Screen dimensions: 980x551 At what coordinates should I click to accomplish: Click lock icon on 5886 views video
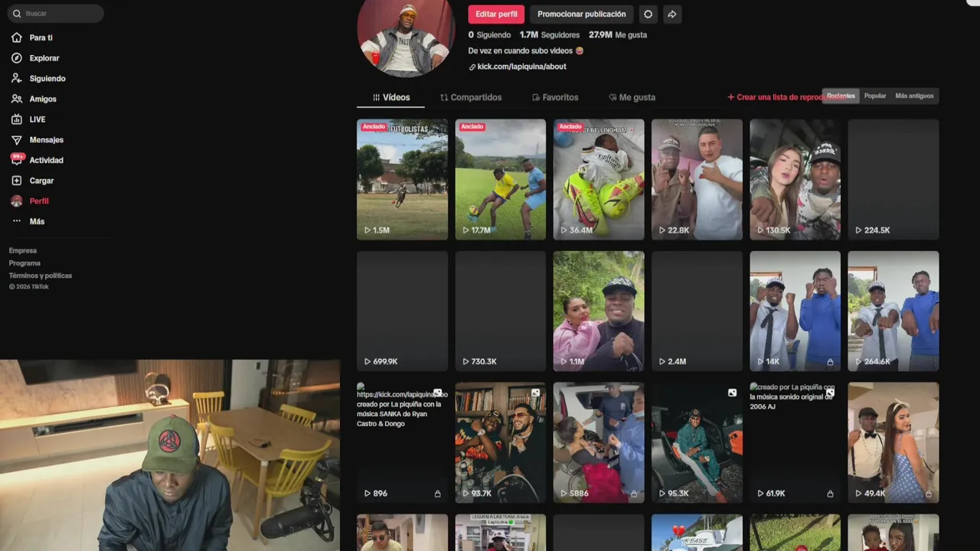point(634,494)
